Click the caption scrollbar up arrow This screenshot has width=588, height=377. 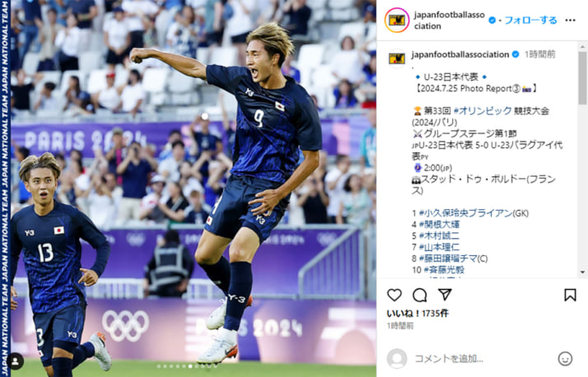click(x=582, y=47)
